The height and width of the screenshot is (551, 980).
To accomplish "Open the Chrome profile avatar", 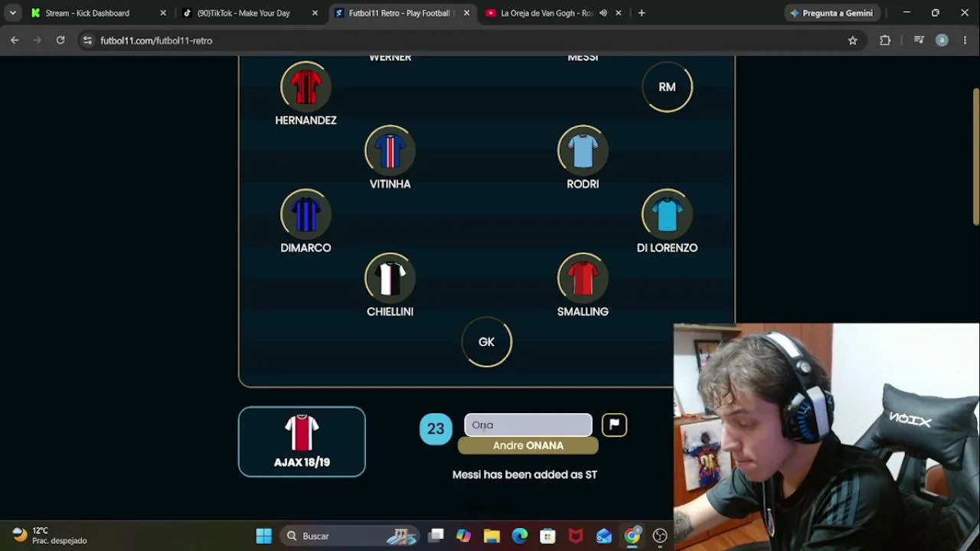I will coord(942,41).
